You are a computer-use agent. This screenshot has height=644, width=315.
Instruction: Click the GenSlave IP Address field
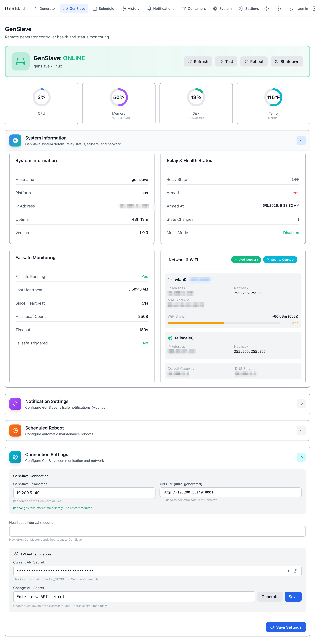tap(84, 492)
